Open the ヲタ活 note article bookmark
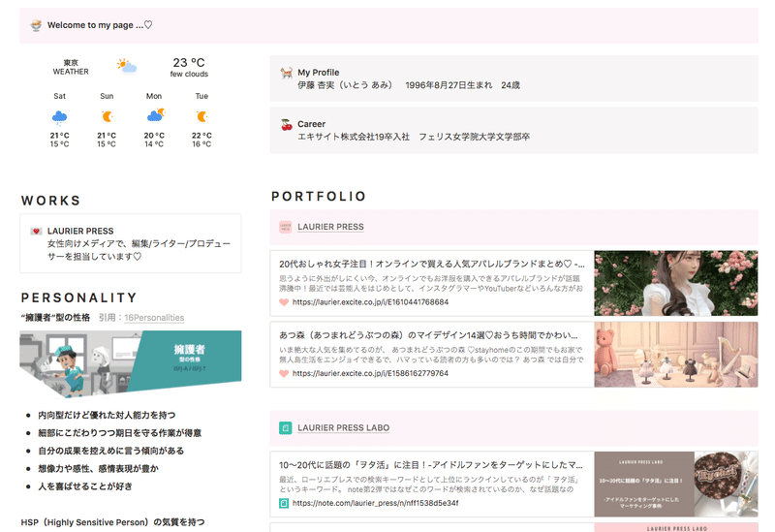 [513, 485]
